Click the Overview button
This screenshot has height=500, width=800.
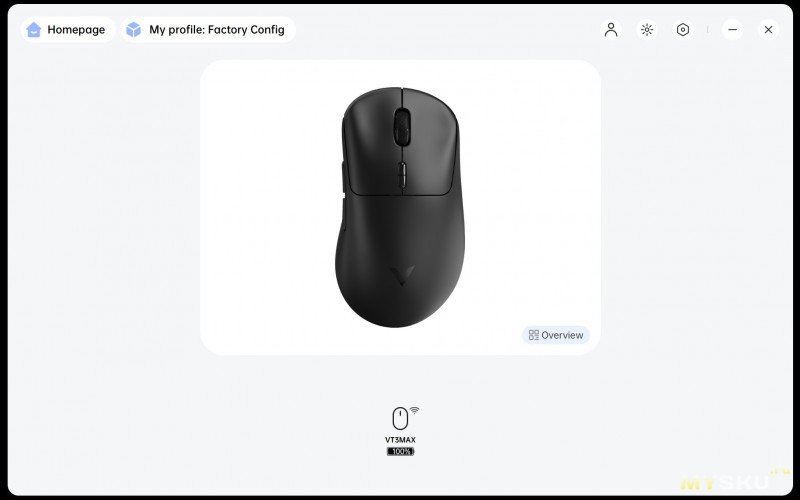click(x=556, y=335)
